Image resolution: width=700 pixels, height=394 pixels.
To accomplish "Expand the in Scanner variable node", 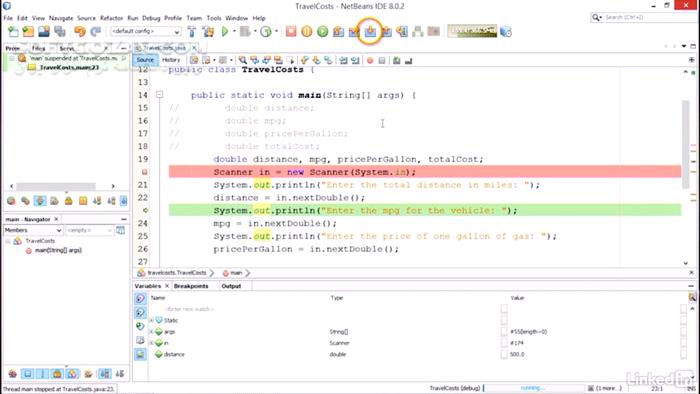I will pyautogui.click(x=151, y=343).
